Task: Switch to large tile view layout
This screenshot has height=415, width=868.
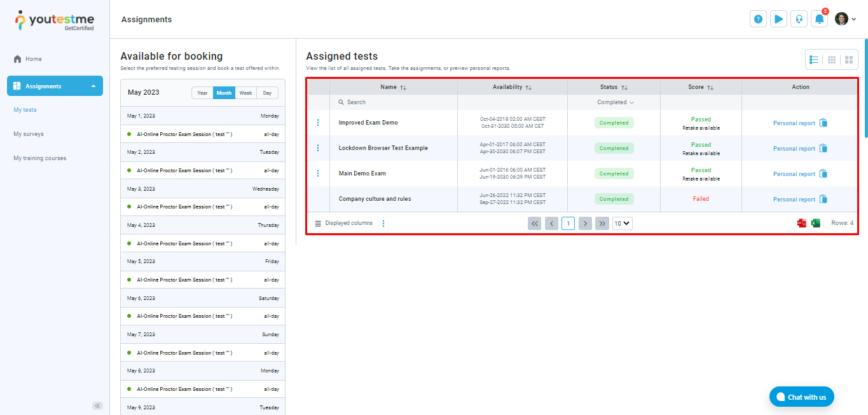Action: (x=849, y=60)
